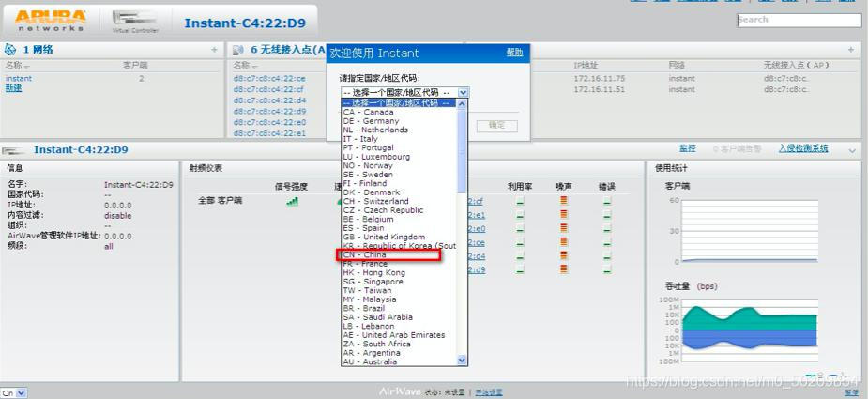Open access point d8:c7:c8:c4:22:ce
The height and width of the screenshot is (399, 868).
click(269, 78)
